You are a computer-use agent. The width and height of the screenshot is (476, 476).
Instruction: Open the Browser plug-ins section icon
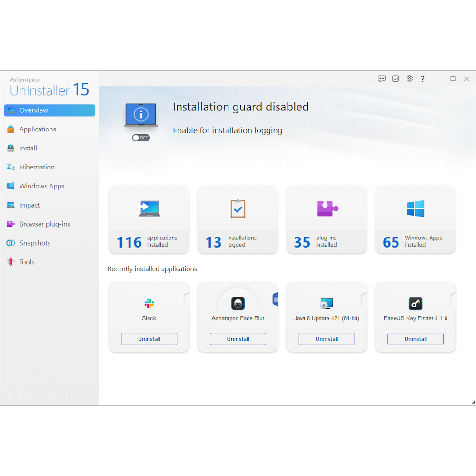(x=10, y=224)
